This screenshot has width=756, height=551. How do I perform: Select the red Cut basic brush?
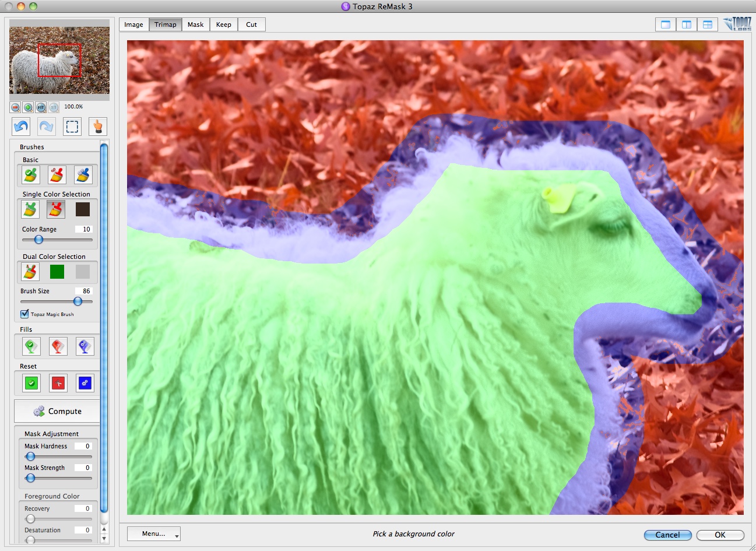tap(57, 175)
